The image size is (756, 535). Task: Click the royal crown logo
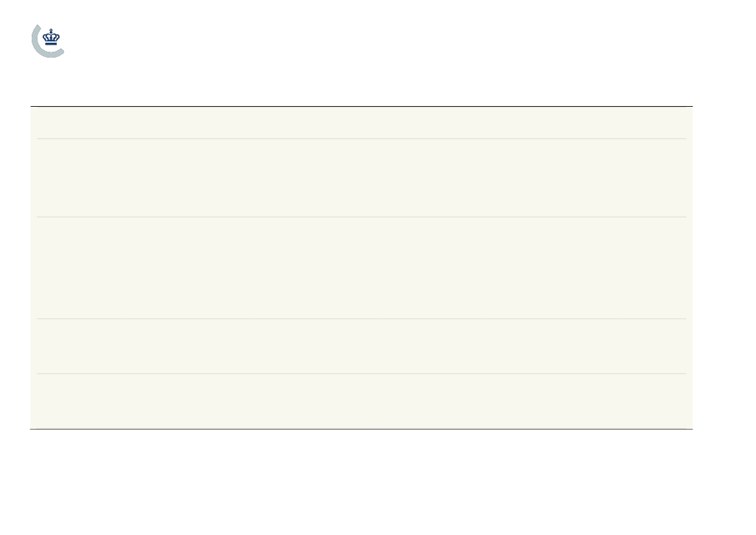click(51, 37)
